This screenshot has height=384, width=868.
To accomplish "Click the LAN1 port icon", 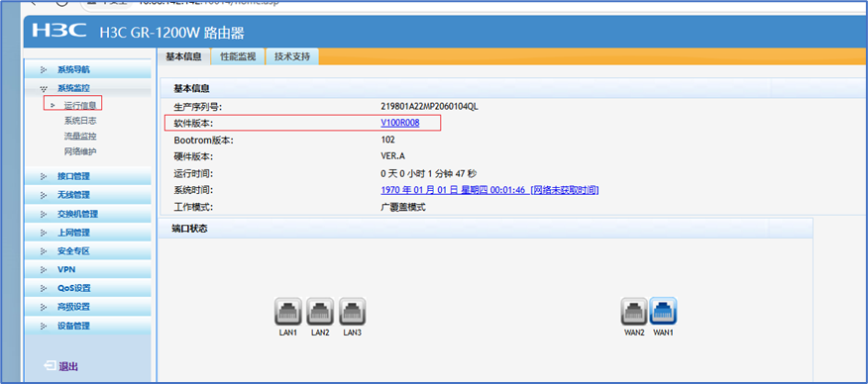I will coord(288,312).
